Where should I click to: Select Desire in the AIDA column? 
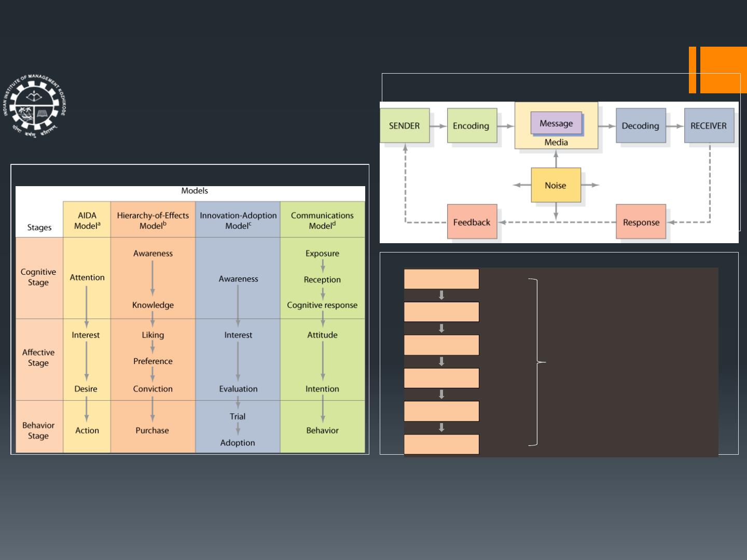[86, 389]
